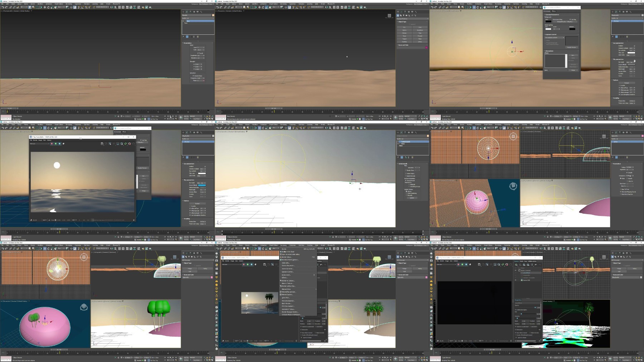
Task: Enable the Fractal checkbox in the top-left Noise parameters
Action: coord(198,53)
